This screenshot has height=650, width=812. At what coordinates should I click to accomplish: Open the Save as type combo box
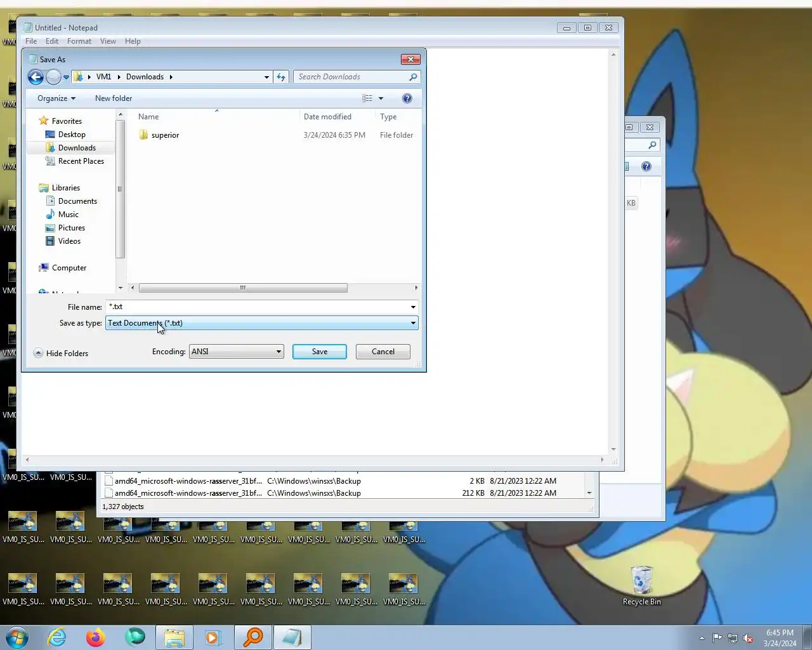(261, 323)
